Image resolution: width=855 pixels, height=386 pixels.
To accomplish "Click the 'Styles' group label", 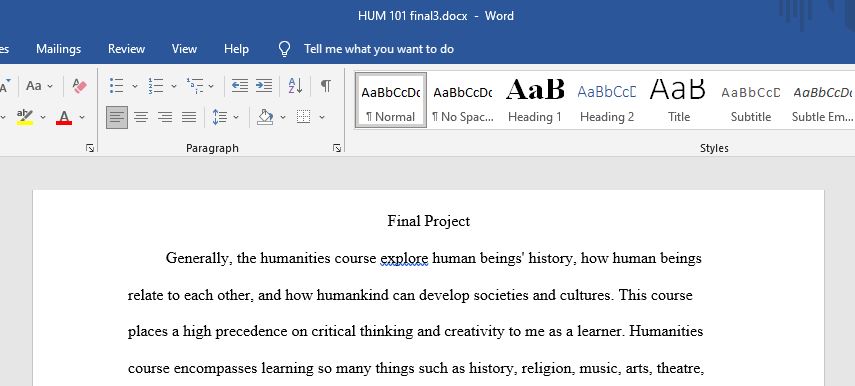I will pos(714,148).
